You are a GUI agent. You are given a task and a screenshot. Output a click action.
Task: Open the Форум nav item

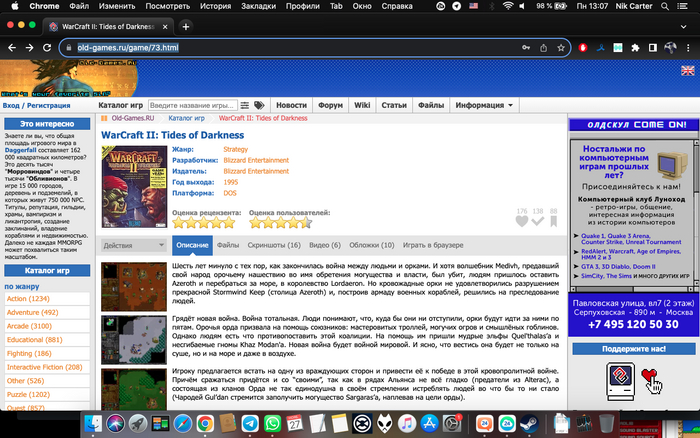(330, 105)
